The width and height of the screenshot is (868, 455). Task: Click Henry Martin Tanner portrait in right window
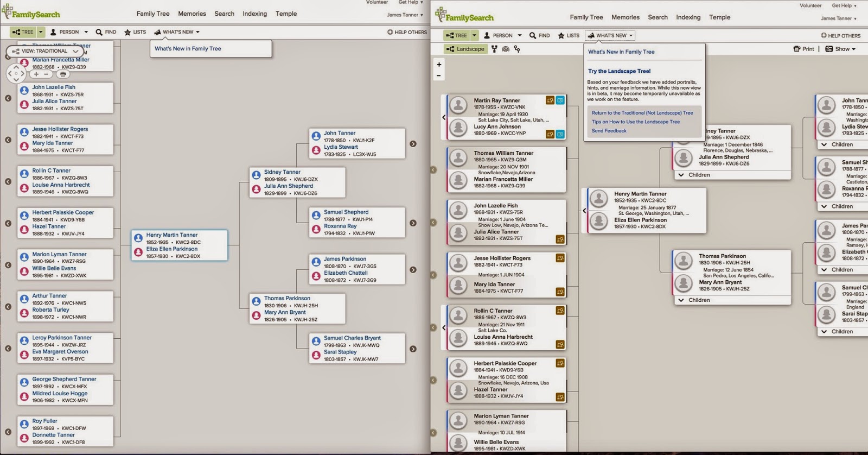point(599,199)
